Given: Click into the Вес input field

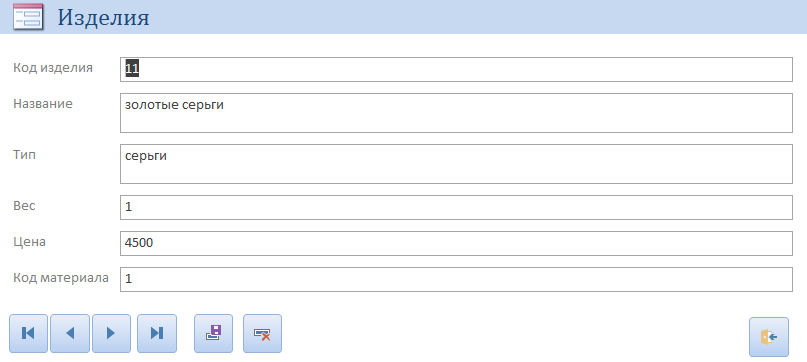Looking at the screenshot, I should tap(456, 208).
